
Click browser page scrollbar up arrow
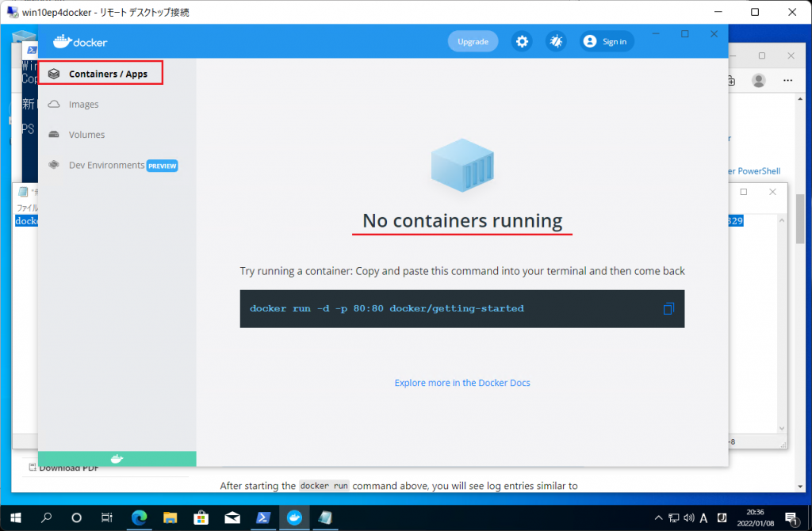800,98
